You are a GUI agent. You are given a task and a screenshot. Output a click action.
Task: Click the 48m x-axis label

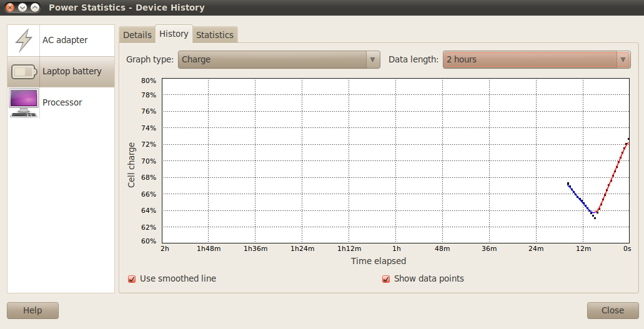442,248
